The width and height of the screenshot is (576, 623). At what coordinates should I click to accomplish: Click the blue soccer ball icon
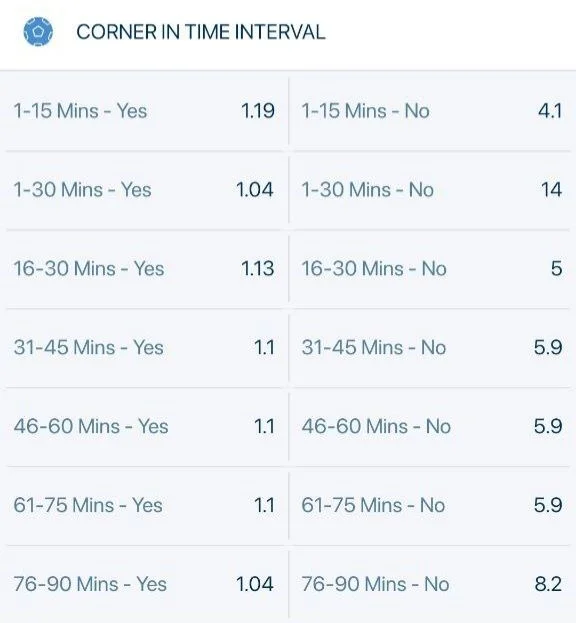coord(38,31)
